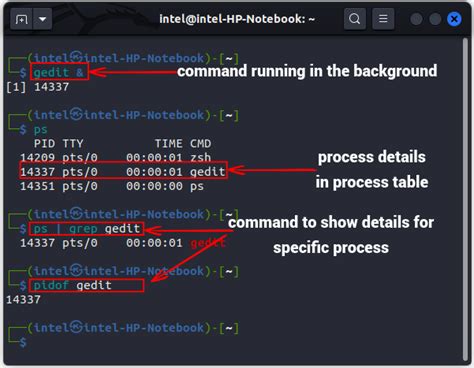The height and width of the screenshot is (368, 474).
Task: Click the terminal vertical scrollbar
Action: pos(465,200)
